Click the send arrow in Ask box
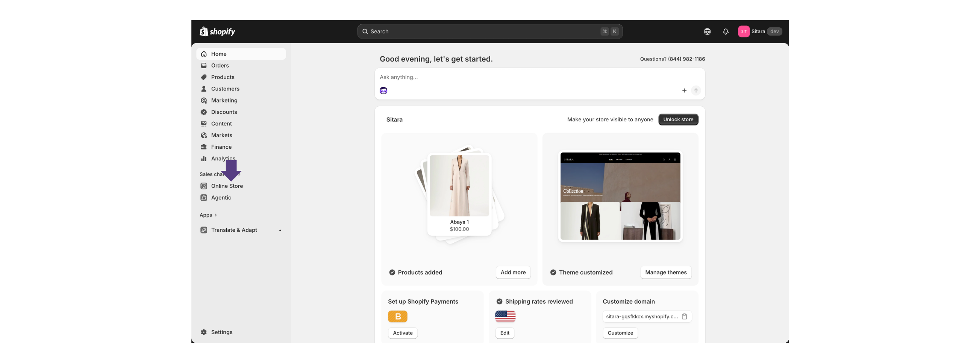The width and height of the screenshot is (980, 363). click(695, 91)
